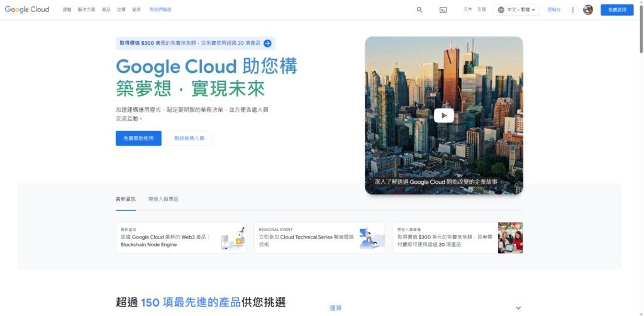
Task: Switch to the 開發人員專區 tab
Action: [x=164, y=200]
